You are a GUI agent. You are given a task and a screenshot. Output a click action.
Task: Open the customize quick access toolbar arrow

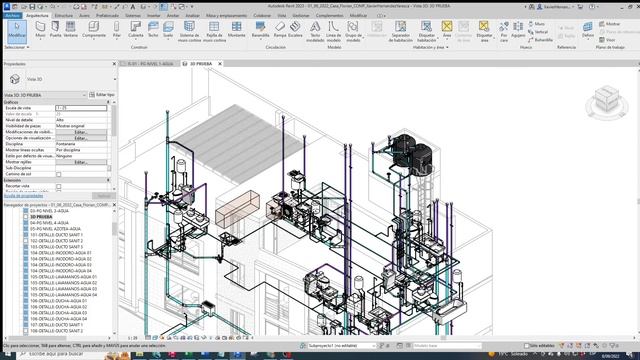pos(192,7)
